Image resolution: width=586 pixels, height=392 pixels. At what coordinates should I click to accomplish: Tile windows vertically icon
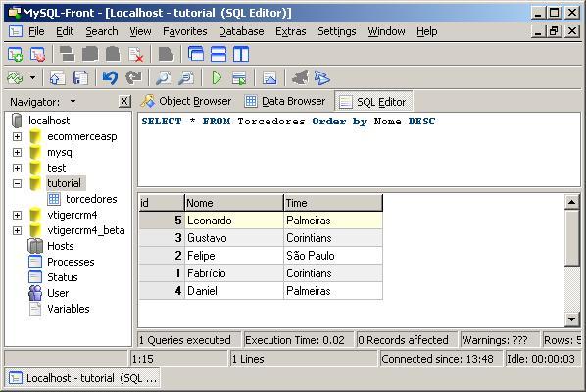[x=241, y=55]
